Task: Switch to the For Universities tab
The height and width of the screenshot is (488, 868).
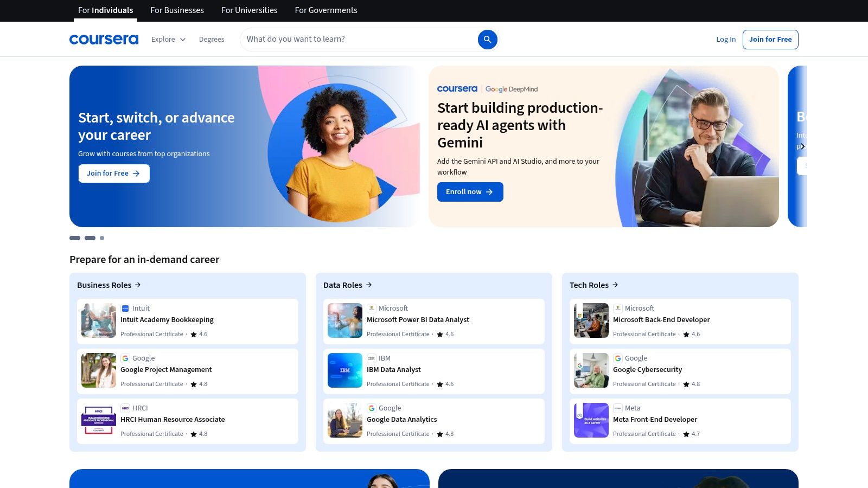Action: [249, 10]
